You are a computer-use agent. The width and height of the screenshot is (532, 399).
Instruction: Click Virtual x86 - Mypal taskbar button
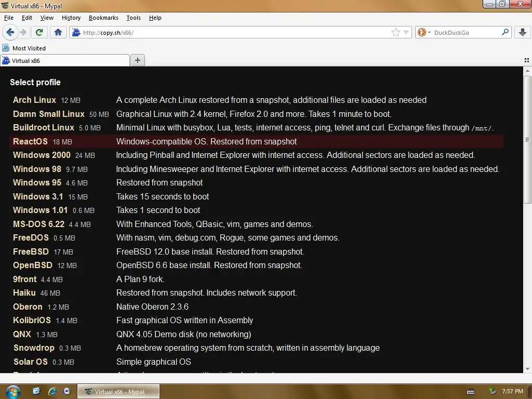[x=118, y=392]
